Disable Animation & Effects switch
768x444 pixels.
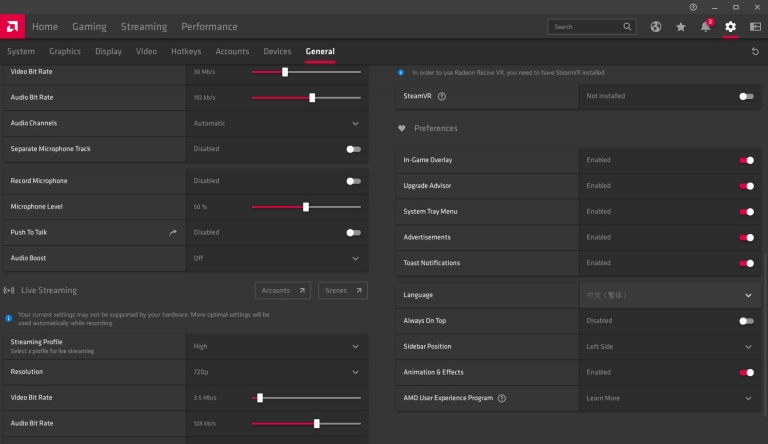(x=746, y=372)
